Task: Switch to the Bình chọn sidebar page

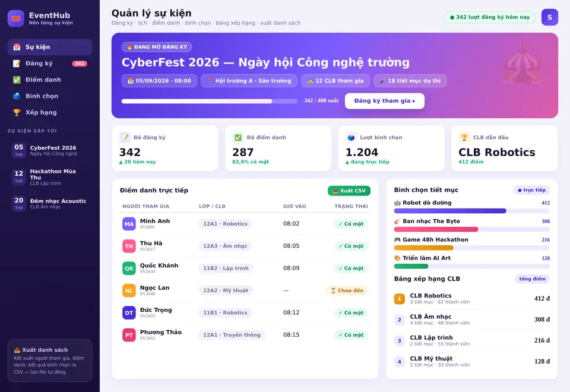Action: [x=50, y=96]
